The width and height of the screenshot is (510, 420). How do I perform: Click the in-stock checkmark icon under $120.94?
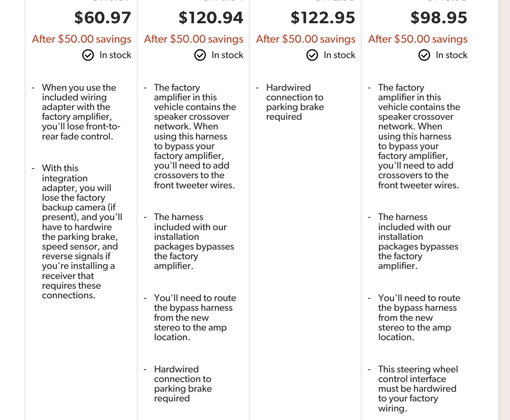point(200,55)
